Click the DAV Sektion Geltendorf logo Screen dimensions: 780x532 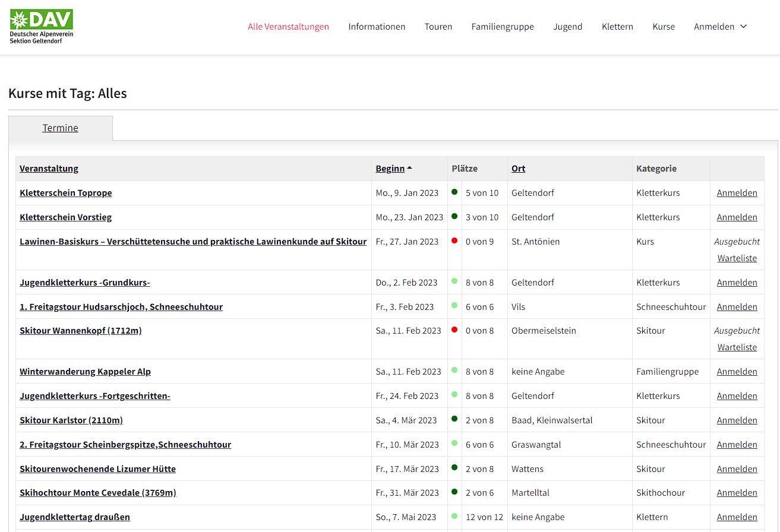click(42, 27)
